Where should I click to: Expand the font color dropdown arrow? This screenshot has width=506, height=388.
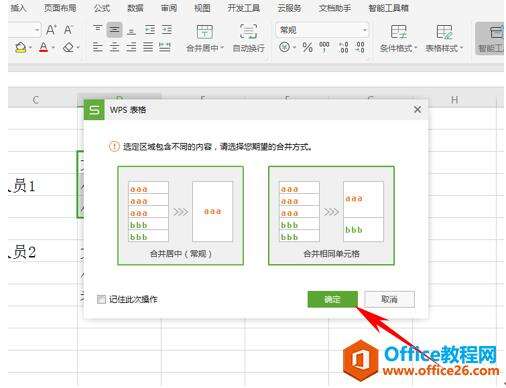click(x=53, y=48)
